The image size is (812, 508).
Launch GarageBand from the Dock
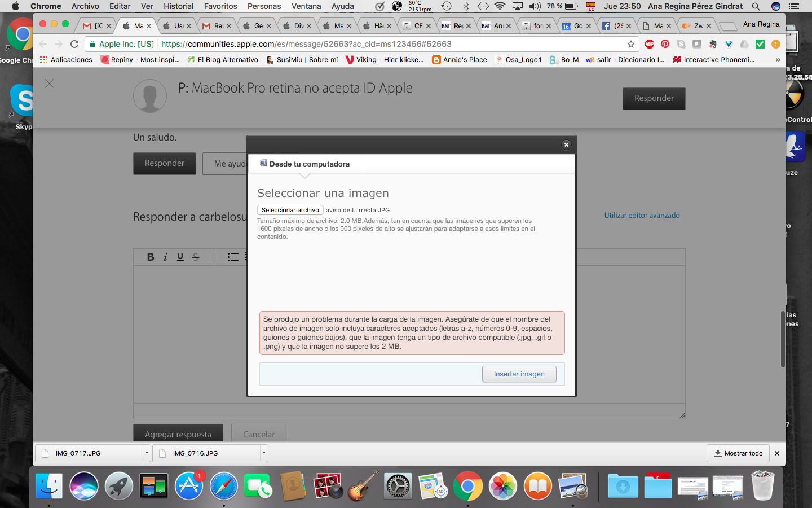363,485
